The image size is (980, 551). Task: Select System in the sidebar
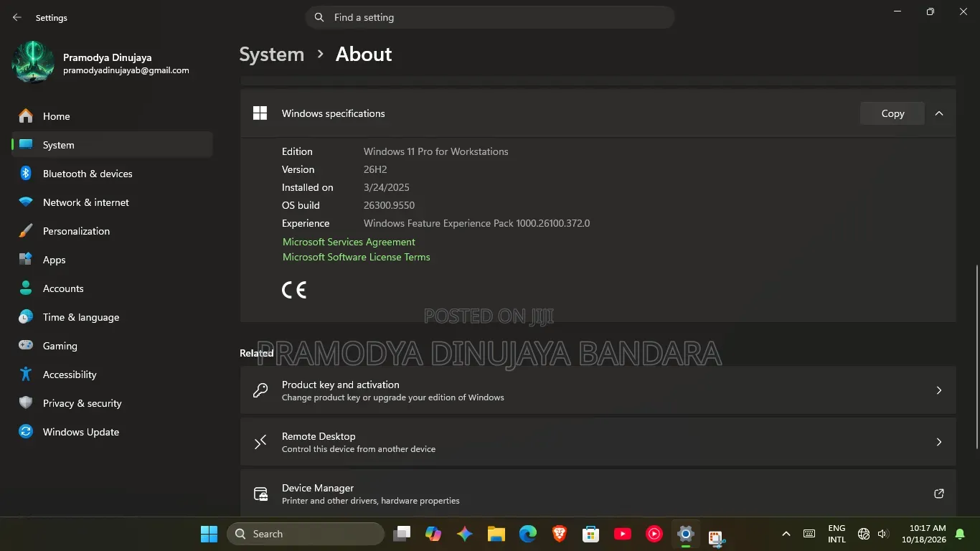point(112,145)
